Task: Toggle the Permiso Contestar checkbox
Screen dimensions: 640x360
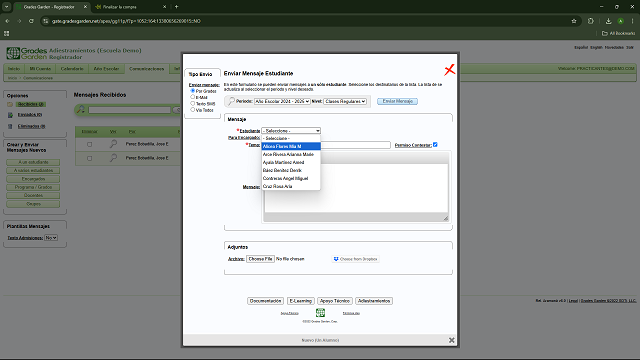Action: click(435, 144)
